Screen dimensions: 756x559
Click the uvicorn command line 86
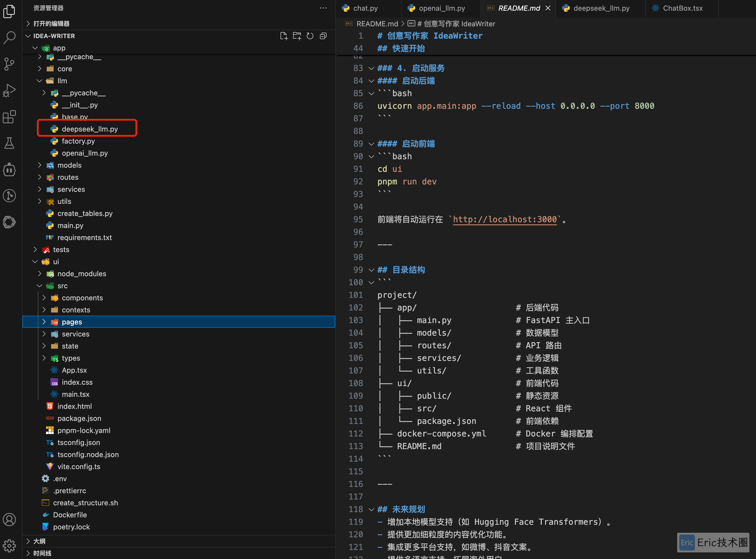pos(516,106)
